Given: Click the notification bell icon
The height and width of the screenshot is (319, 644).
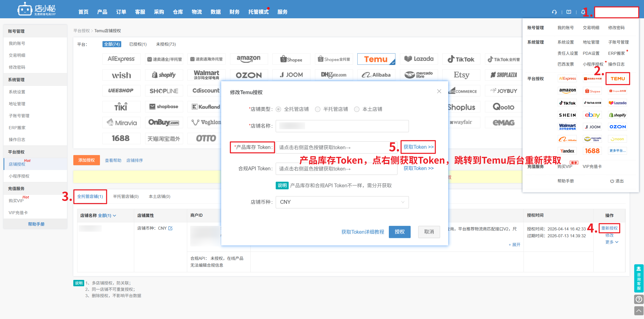Looking at the screenshot, I should 583,12.
